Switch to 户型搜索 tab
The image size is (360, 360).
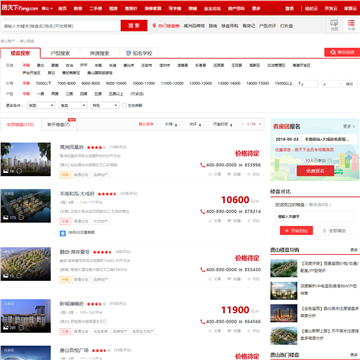click(60, 53)
